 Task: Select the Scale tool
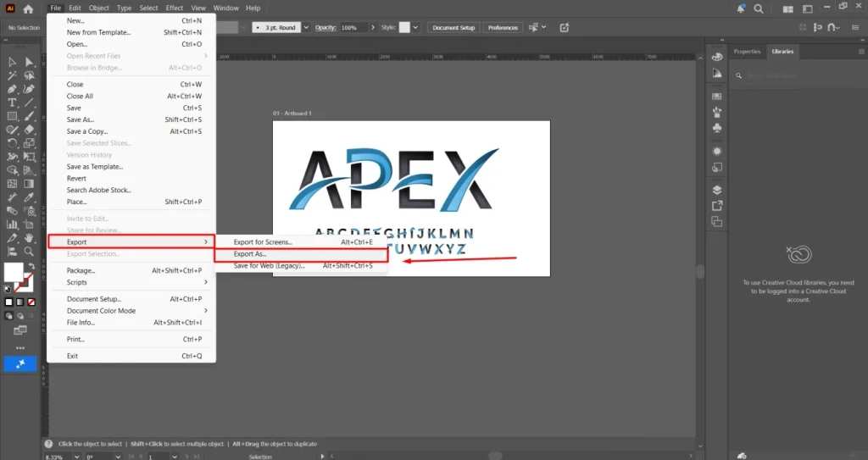click(30, 143)
